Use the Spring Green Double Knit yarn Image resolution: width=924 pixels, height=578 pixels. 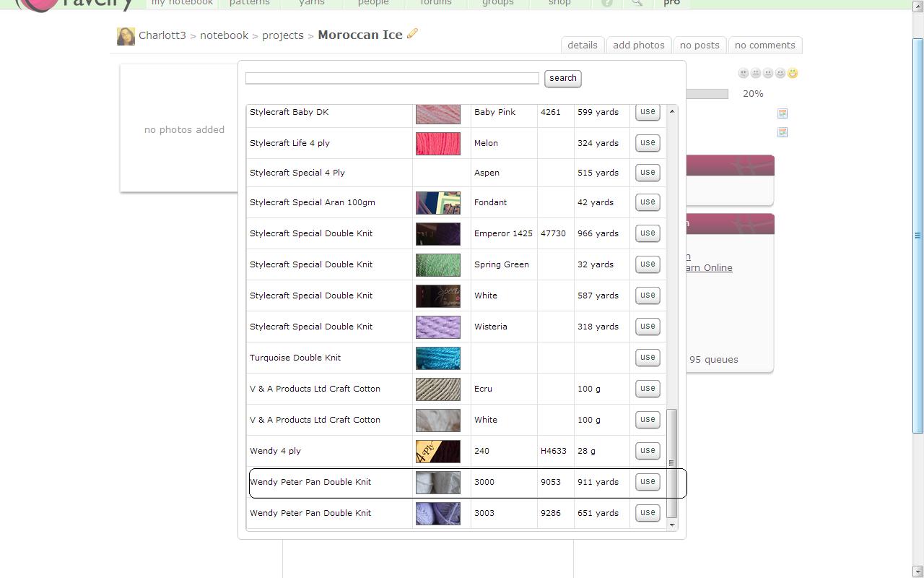click(x=648, y=264)
